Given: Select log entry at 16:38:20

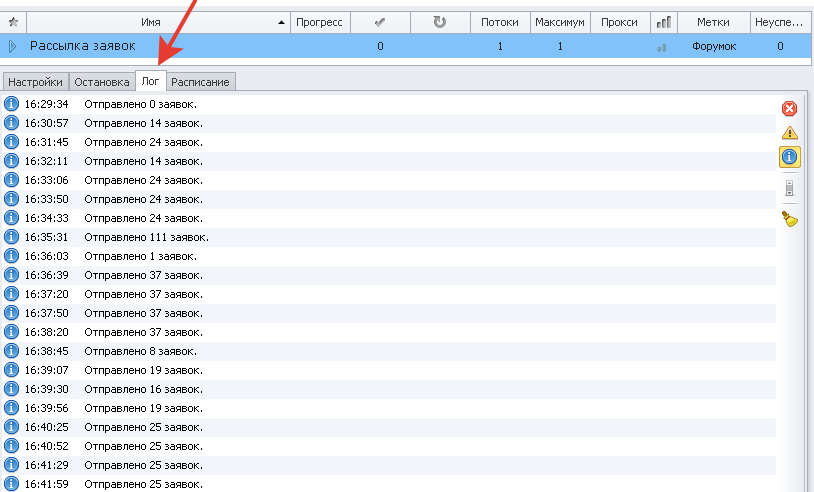Looking at the screenshot, I should pos(388,332).
